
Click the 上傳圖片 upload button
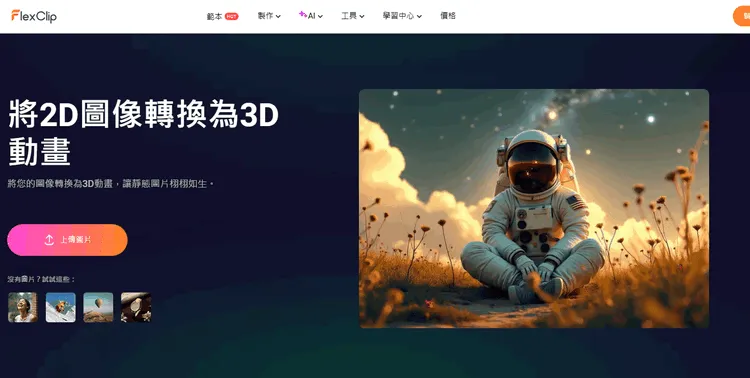[67, 240]
